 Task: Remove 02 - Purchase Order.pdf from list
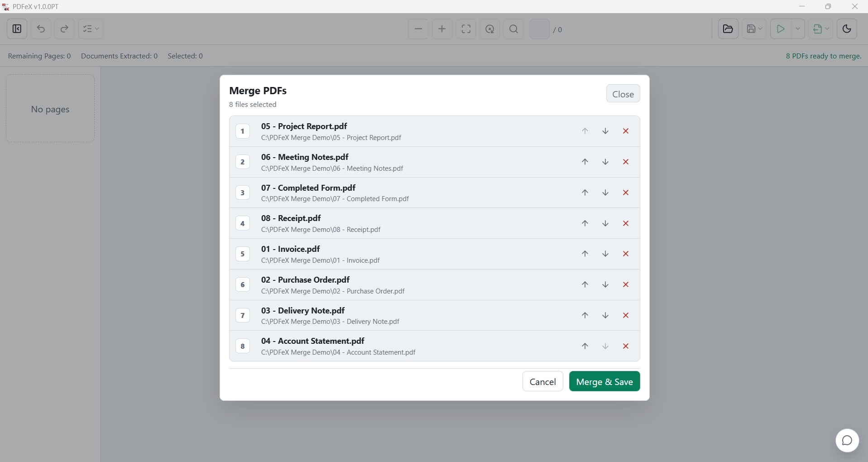(626, 284)
